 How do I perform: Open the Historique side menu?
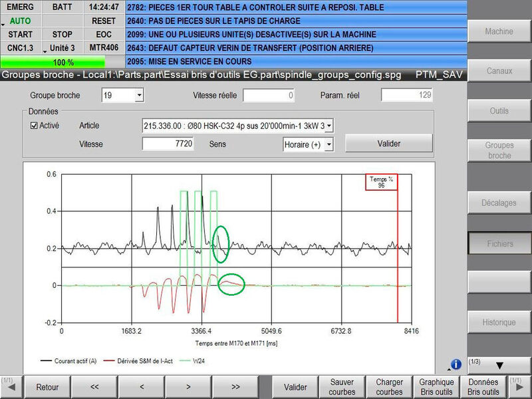pos(499,323)
